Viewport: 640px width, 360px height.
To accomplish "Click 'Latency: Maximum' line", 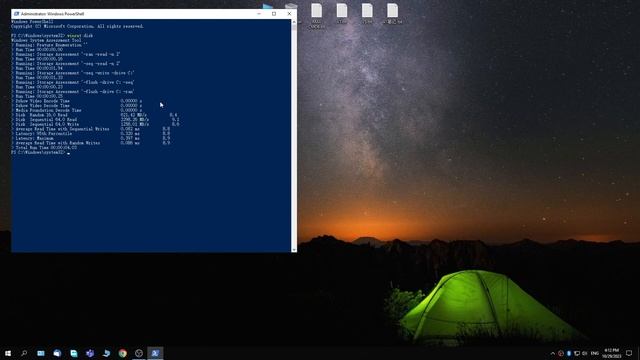I will [x=91, y=138].
